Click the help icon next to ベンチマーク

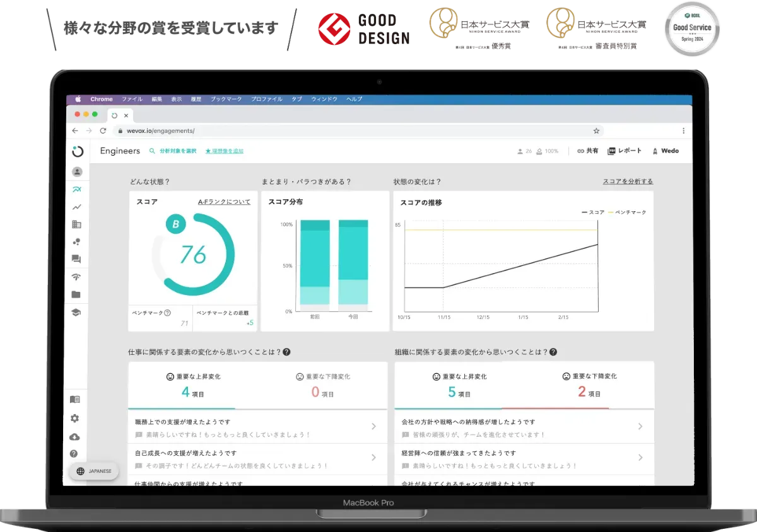(167, 313)
